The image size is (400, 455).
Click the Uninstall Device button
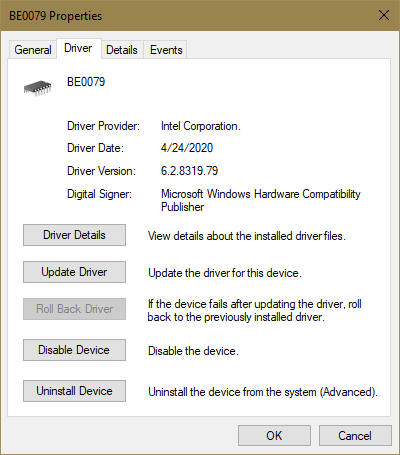click(74, 391)
